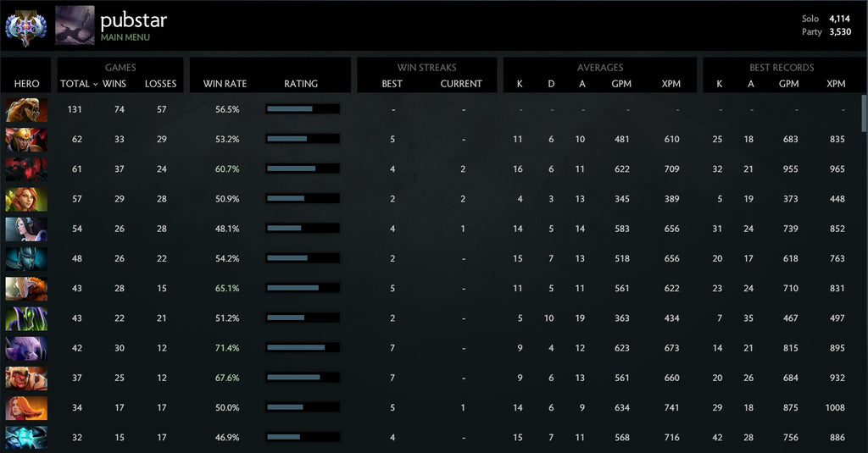Open the Shadow Fiend hero portrait
Screen dimensions: 868x453
pyautogui.click(x=26, y=168)
